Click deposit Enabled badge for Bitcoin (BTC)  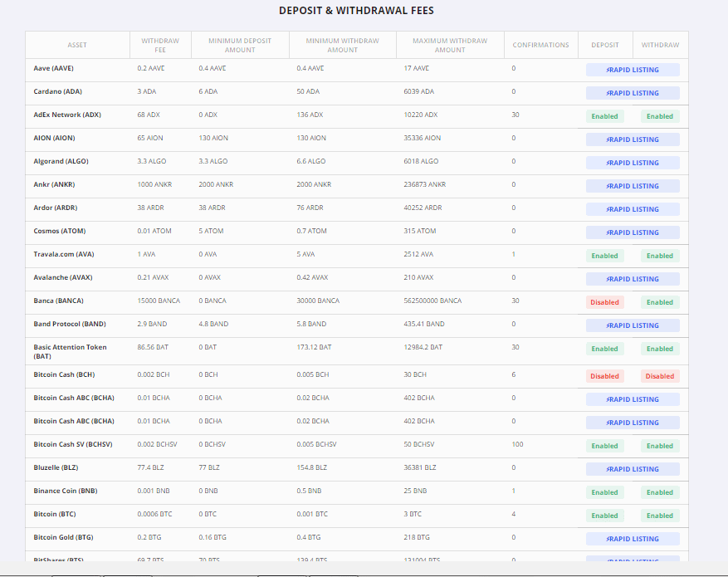(604, 516)
